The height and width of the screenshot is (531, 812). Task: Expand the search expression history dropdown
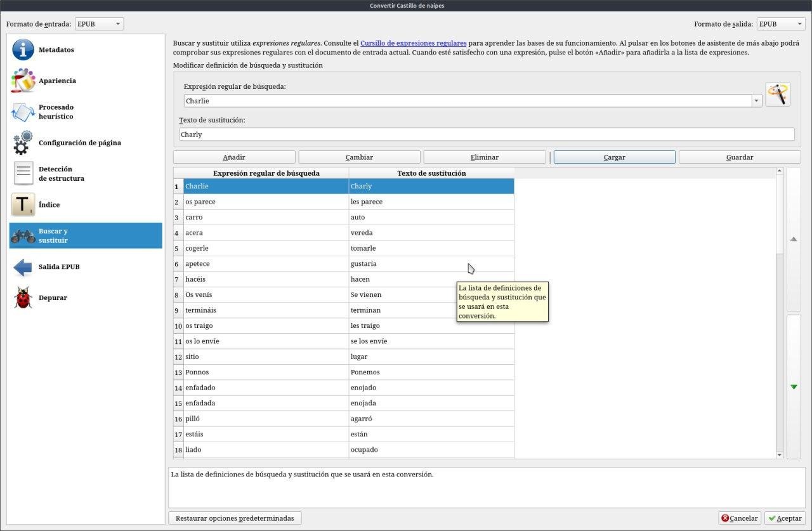point(756,101)
